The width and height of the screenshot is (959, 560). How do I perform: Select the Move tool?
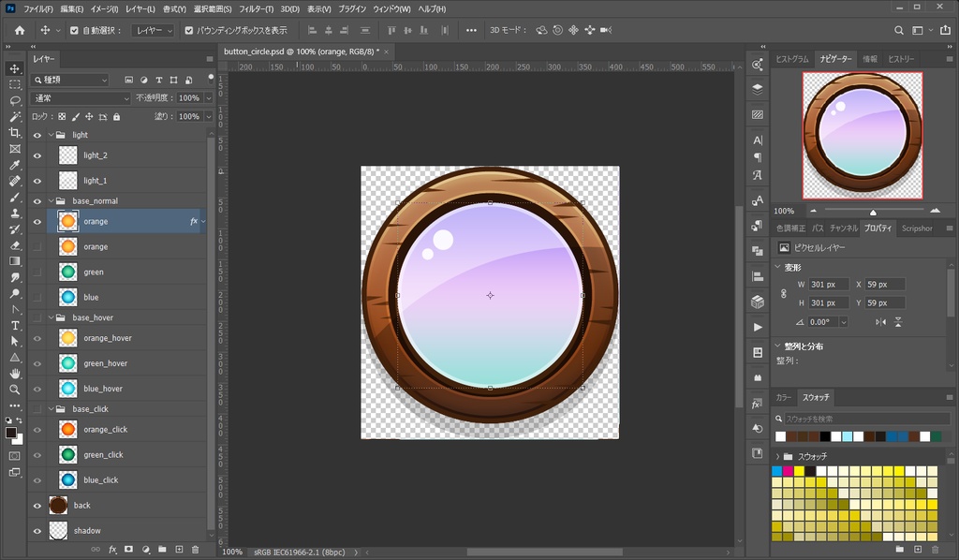(x=14, y=67)
